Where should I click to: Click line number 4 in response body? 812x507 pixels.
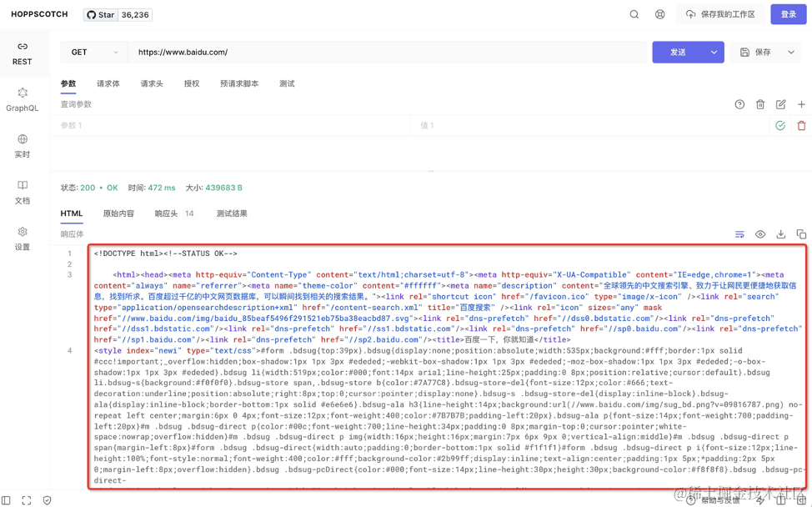tap(69, 350)
